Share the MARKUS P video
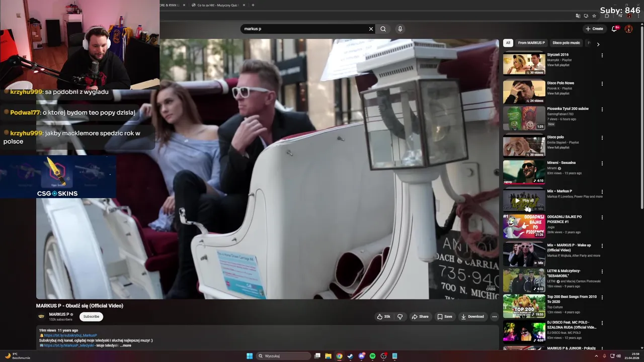644x362 pixels. pyautogui.click(x=420, y=317)
